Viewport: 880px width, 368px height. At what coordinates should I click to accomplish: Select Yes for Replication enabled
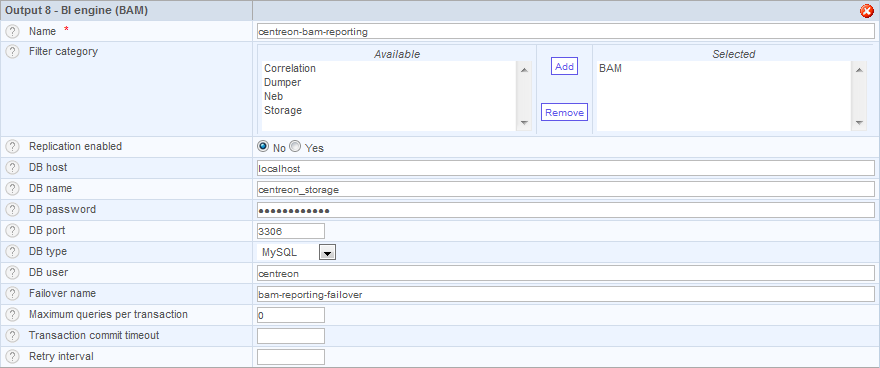(295, 146)
